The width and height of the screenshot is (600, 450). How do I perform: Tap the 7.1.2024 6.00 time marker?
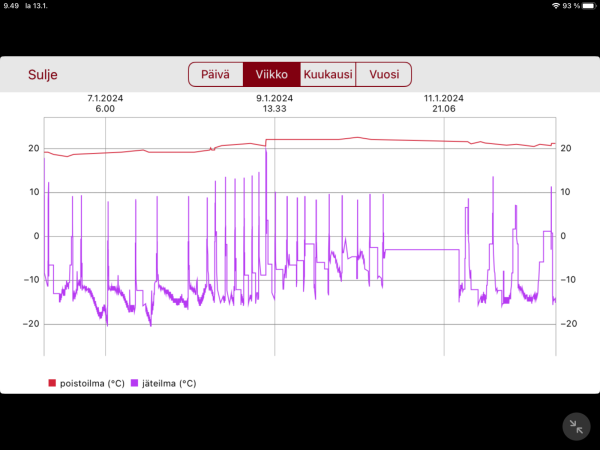tap(105, 103)
